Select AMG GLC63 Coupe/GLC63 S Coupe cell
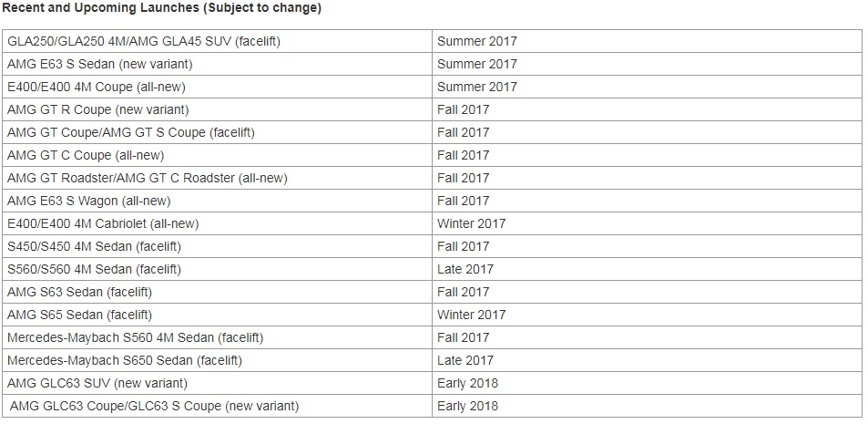 point(153,406)
